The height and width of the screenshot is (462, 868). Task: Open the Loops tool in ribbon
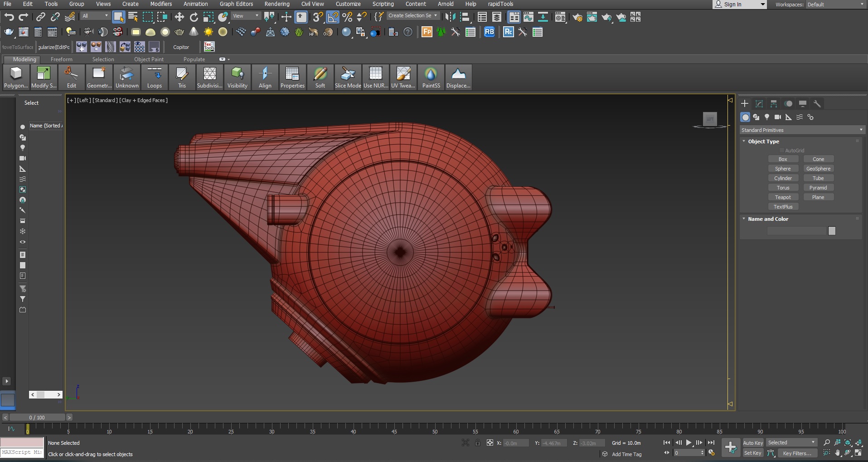pyautogui.click(x=155, y=77)
